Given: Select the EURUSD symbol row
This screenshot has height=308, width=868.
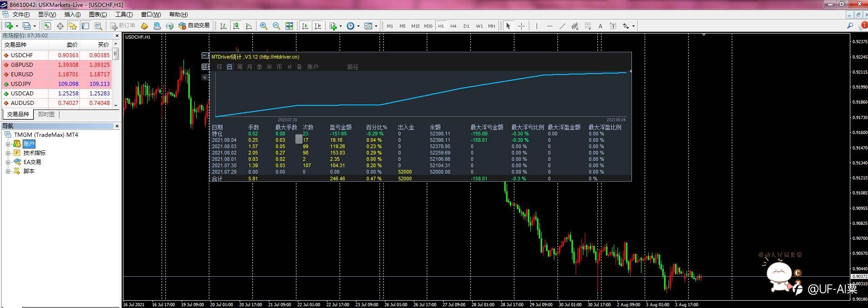Looking at the screenshot, I should [57, 74].
